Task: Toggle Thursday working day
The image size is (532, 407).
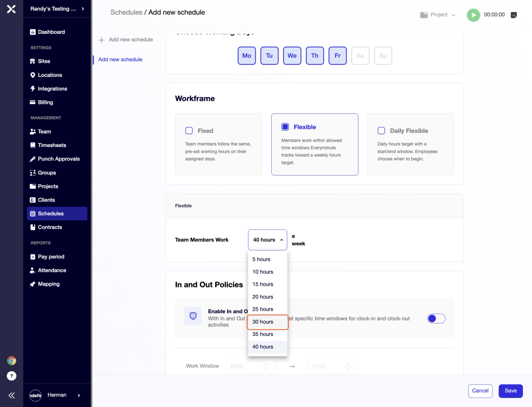Action: click(x=315, y=56)
